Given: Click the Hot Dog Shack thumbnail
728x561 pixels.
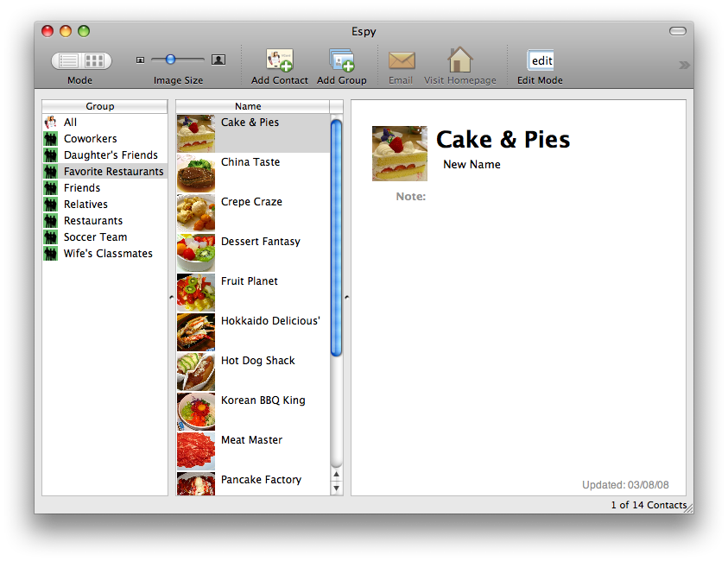Looking at the screenshot, I should point(196,372).
